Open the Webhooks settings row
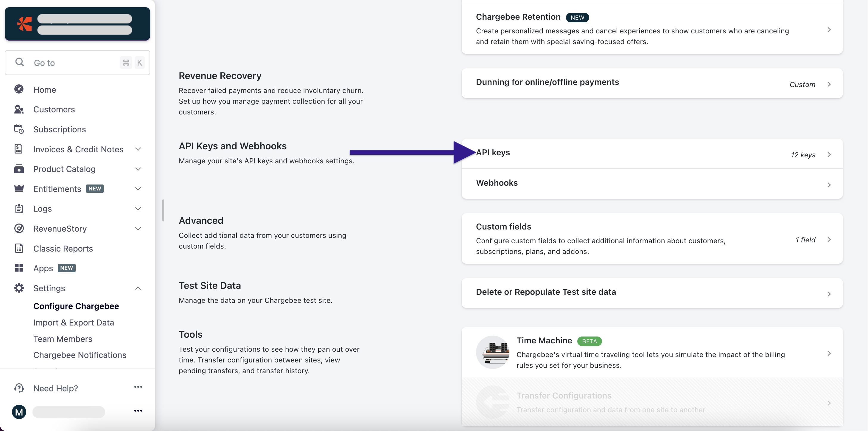 (x=652, y=184)
